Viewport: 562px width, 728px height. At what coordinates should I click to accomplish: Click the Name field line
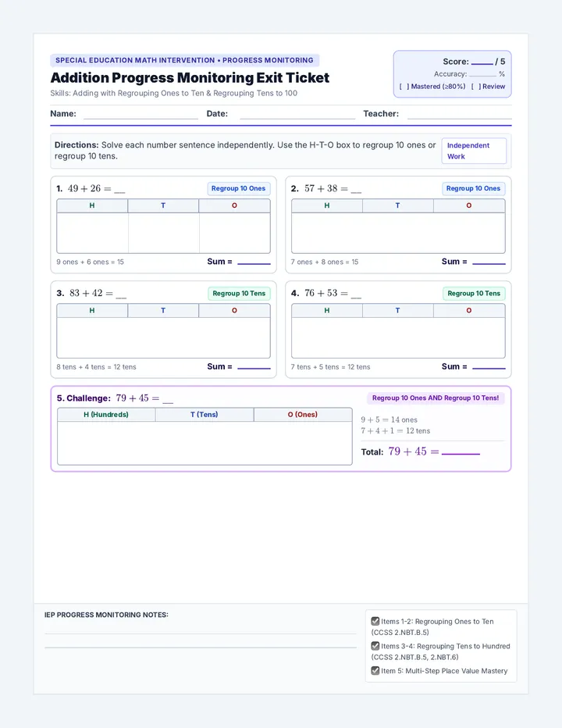tap(140, 114)
